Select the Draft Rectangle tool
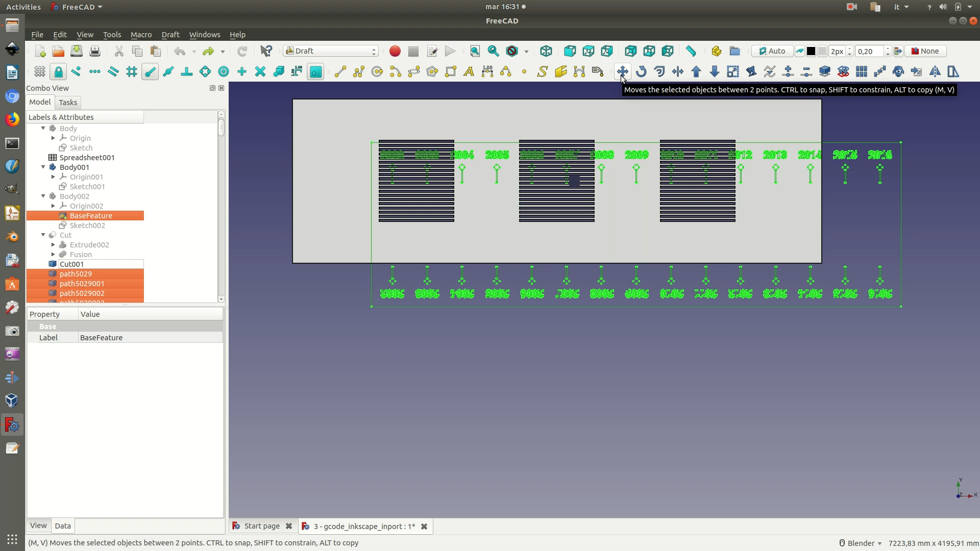This screenshot has height=551, width=980. pos(451,72)
